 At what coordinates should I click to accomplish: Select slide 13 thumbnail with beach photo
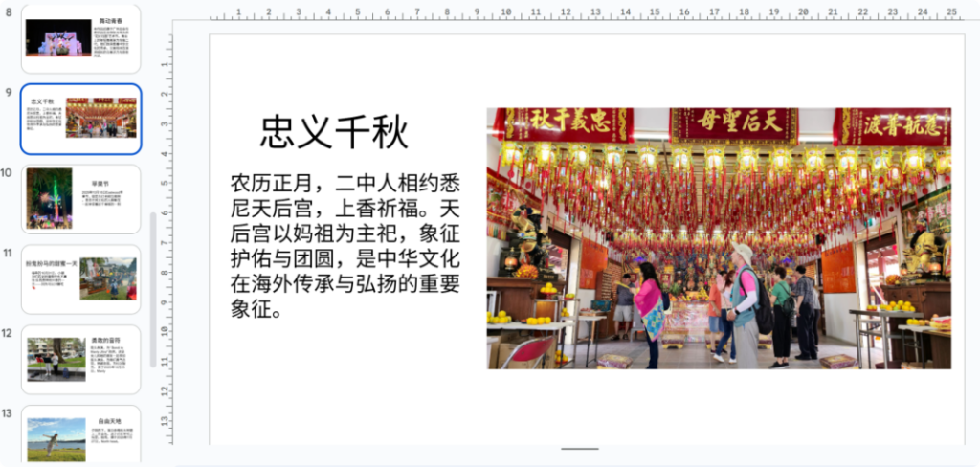[x=81, y=437]
